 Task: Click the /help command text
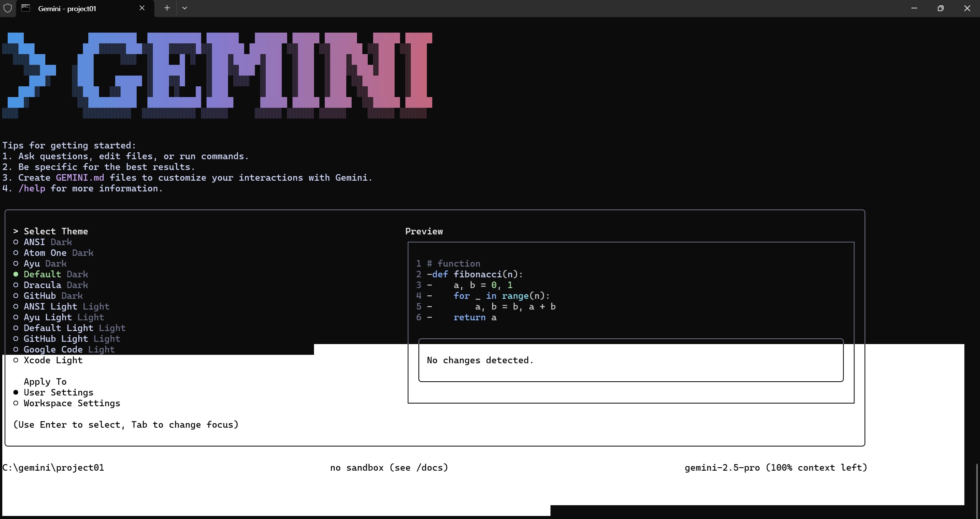pos(31,188)
